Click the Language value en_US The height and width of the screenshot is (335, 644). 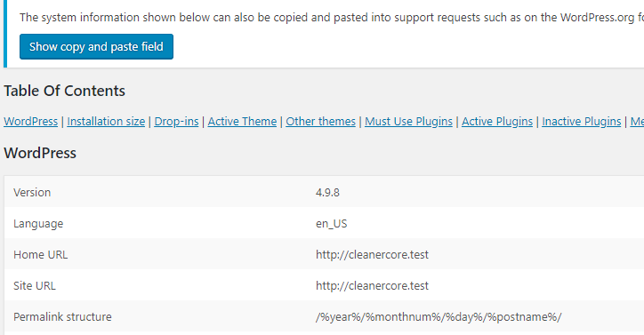click(332, 224)
